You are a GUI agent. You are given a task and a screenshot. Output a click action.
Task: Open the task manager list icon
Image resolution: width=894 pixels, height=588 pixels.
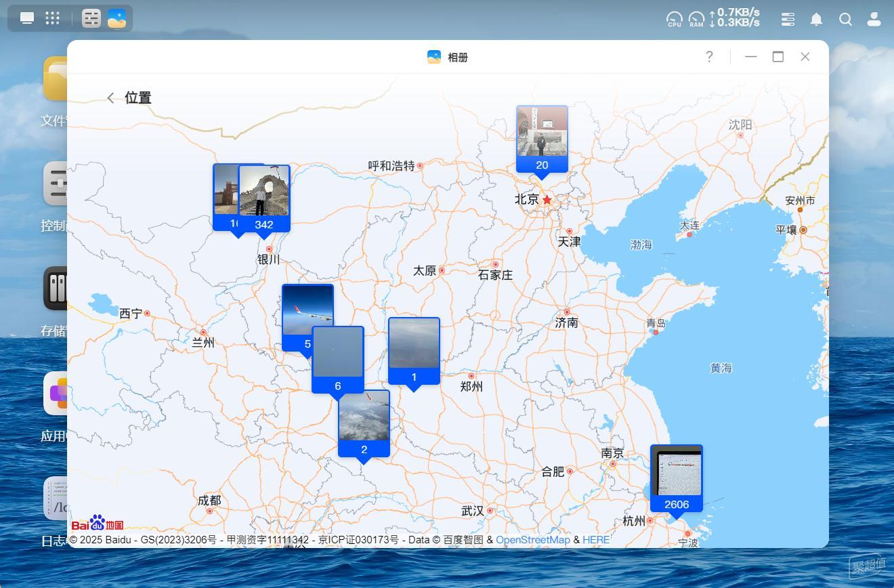[x=788, y=19]
